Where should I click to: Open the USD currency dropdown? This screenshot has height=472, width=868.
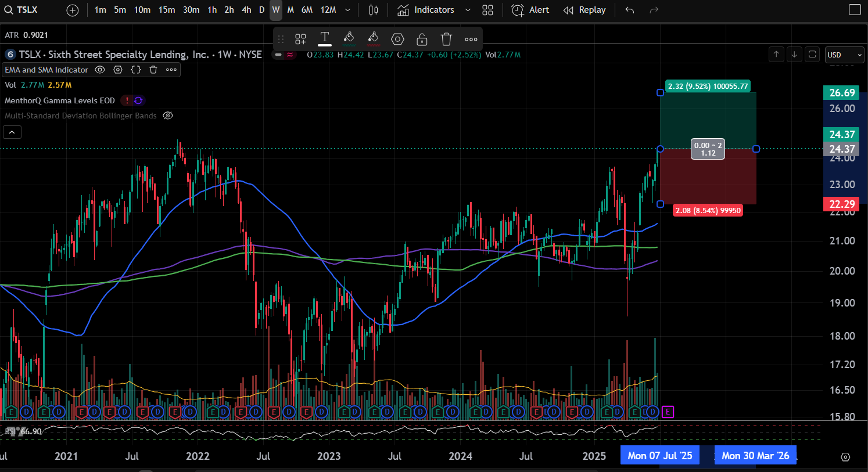click(x=845, y=55)
